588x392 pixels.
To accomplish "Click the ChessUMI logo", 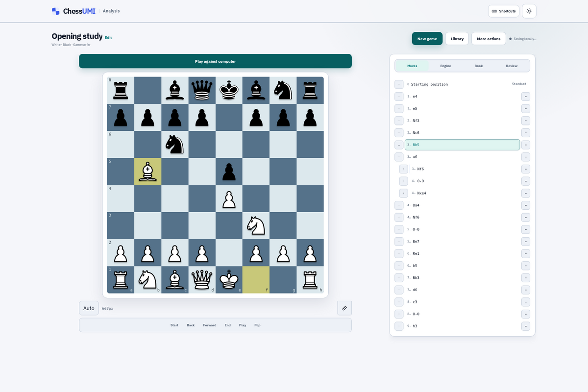I will [x=73, y=11].
